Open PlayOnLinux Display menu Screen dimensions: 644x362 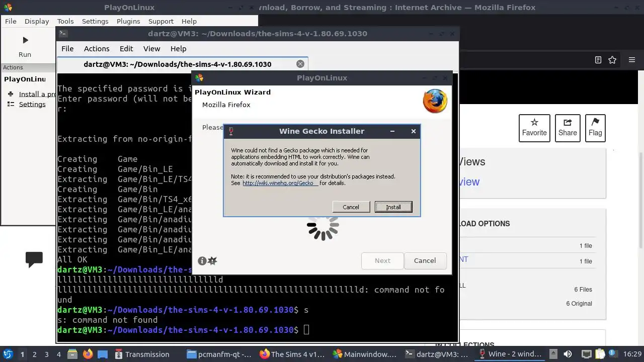point(37,21)
